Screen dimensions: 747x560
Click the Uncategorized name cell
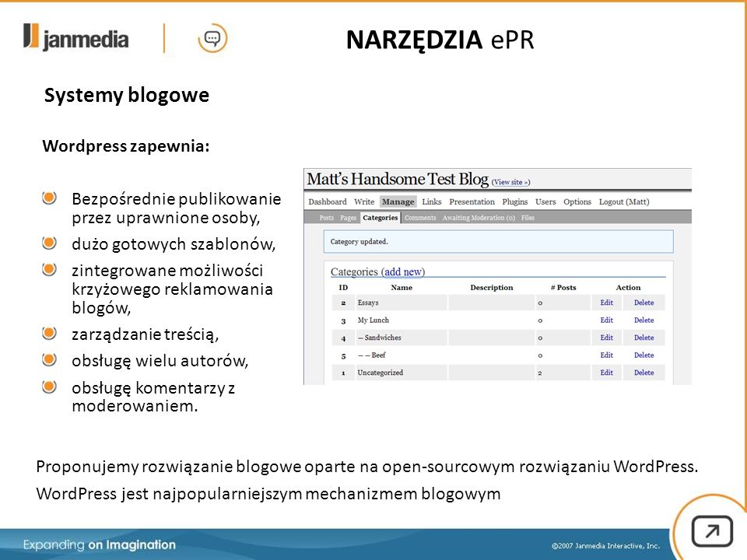(x=402, y=373)
